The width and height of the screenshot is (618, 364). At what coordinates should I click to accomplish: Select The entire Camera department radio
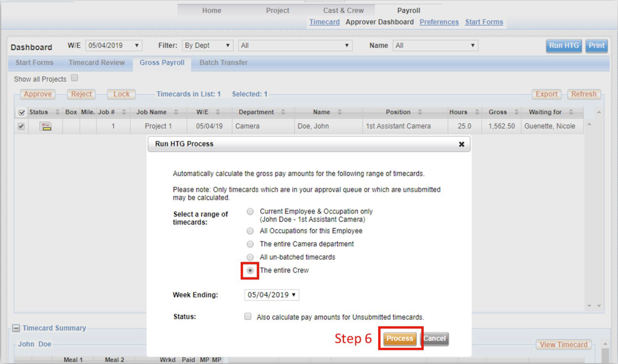(250, 244)
